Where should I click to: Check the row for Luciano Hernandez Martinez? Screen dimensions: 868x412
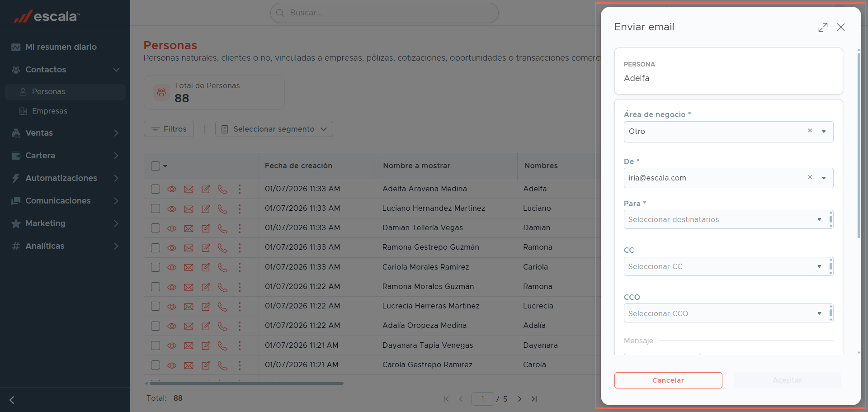pos(156,208)
